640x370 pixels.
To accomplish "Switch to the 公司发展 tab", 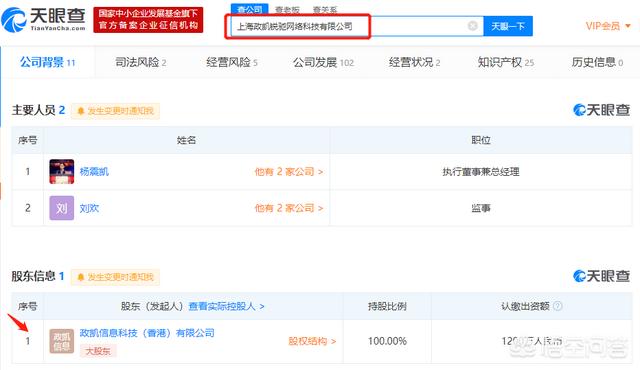I will (323, 62).
